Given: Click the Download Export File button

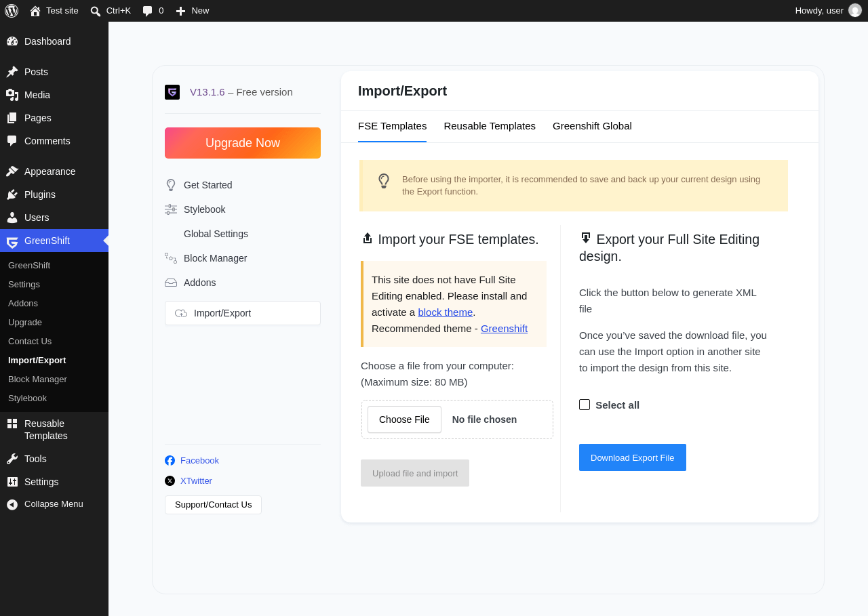Looking at the screenshot, I should point(633,457).
